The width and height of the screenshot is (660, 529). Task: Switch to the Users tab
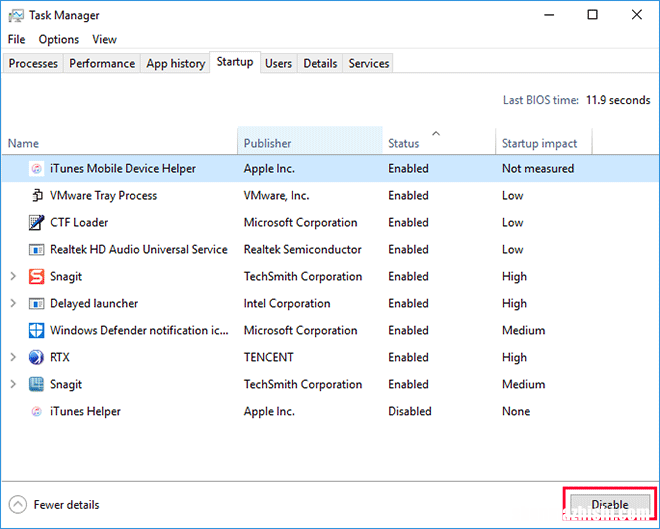[x=278, y=64]
